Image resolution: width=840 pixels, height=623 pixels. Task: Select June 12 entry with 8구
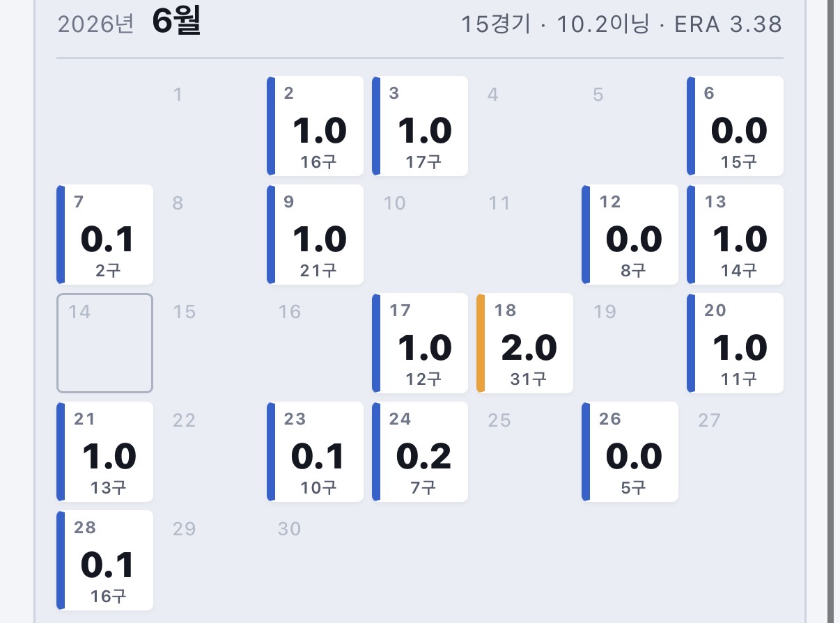(x=630, y=235)
